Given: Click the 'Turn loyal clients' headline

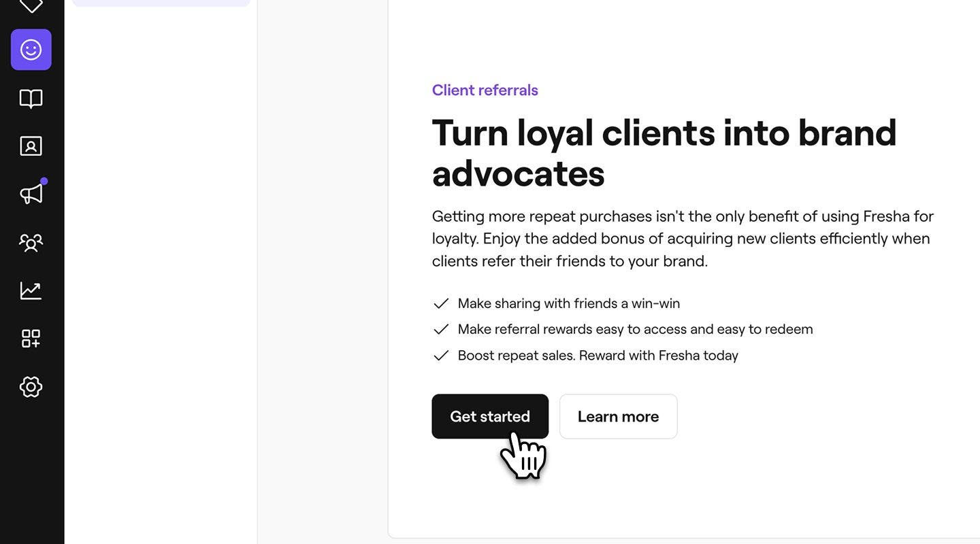Looking at the screenshot, I should (x=665, y=150).
